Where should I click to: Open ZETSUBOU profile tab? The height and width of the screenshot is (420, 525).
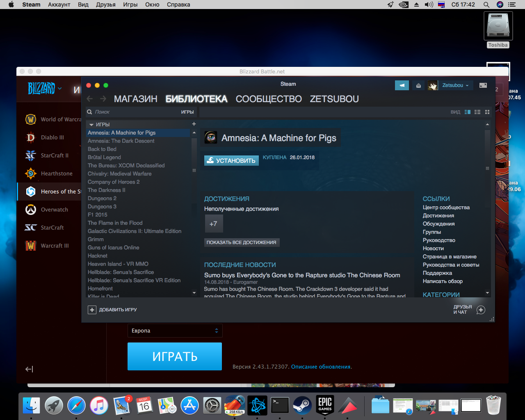(334, 99)
